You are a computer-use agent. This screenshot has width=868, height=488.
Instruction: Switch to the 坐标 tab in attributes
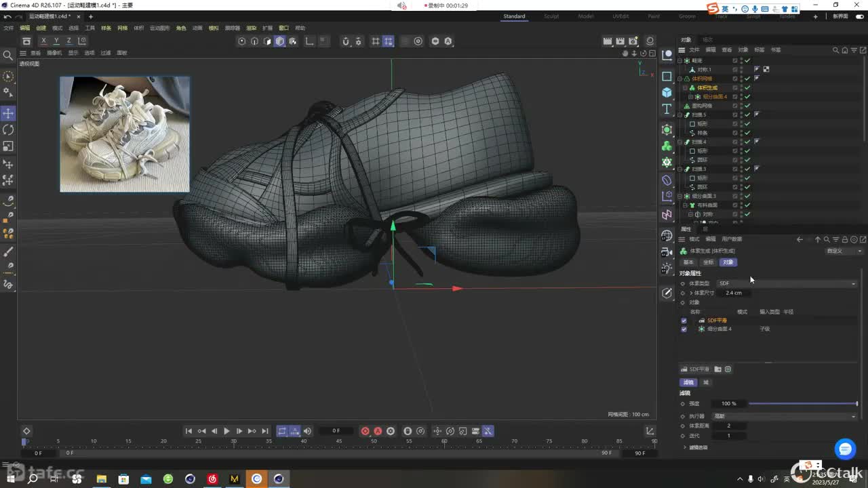[708, 262]
